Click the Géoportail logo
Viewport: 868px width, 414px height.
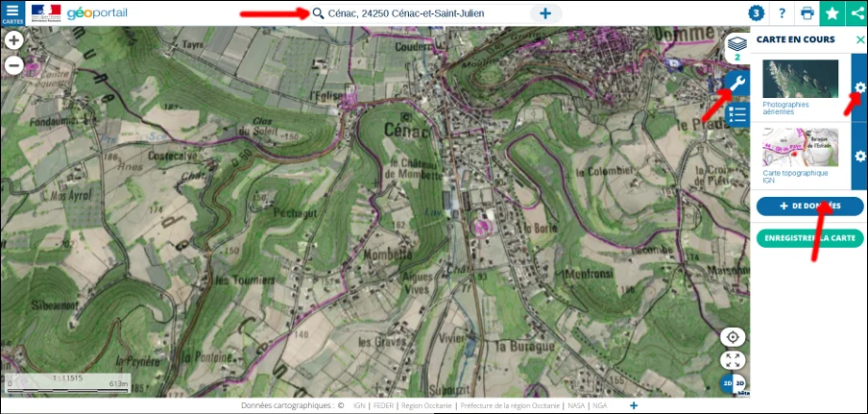97,12
